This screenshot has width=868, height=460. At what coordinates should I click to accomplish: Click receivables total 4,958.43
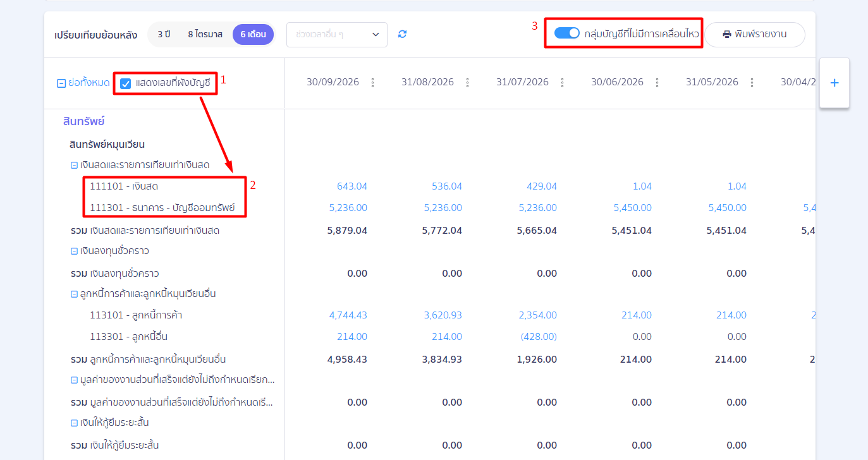click(347, 360)
